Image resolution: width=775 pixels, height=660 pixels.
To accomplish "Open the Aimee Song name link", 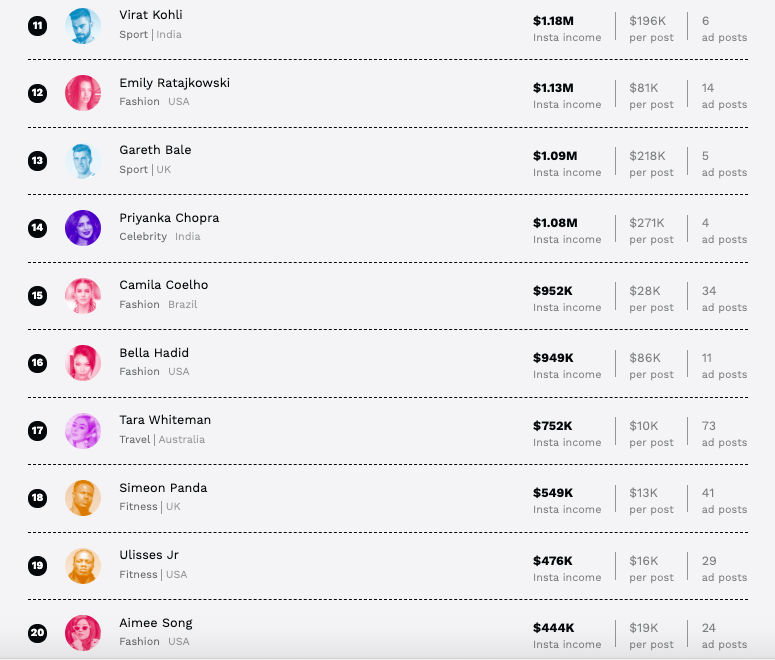I will 156,623.
